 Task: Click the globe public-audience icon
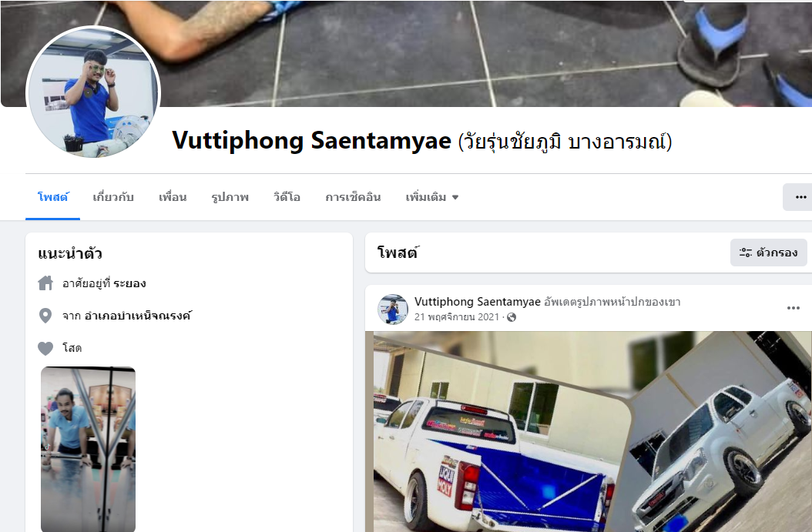point(511,317)
